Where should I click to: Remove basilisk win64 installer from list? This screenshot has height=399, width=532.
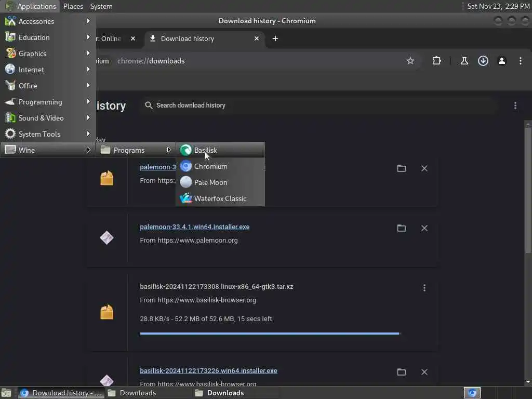[x=424, y=372]
